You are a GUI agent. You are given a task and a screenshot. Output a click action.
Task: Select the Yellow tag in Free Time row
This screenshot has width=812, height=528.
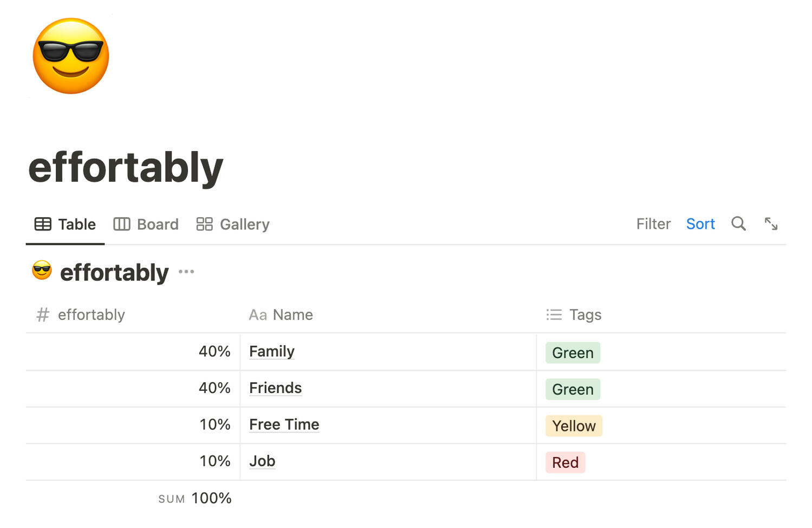tap(574, 426)
